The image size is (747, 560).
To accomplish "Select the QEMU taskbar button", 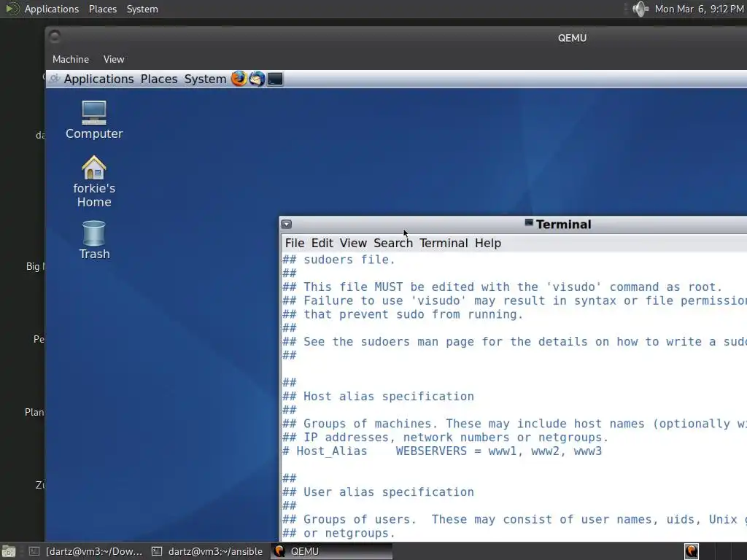I will 331,551.
